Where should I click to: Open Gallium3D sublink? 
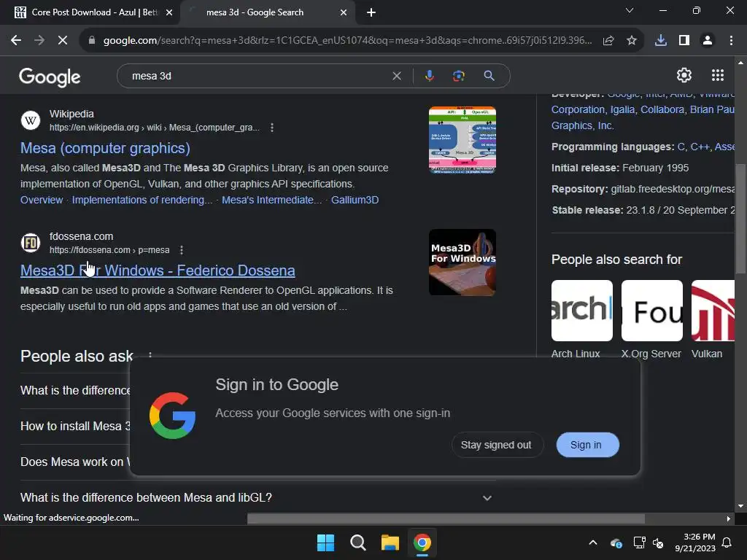(x=355, y=200)
